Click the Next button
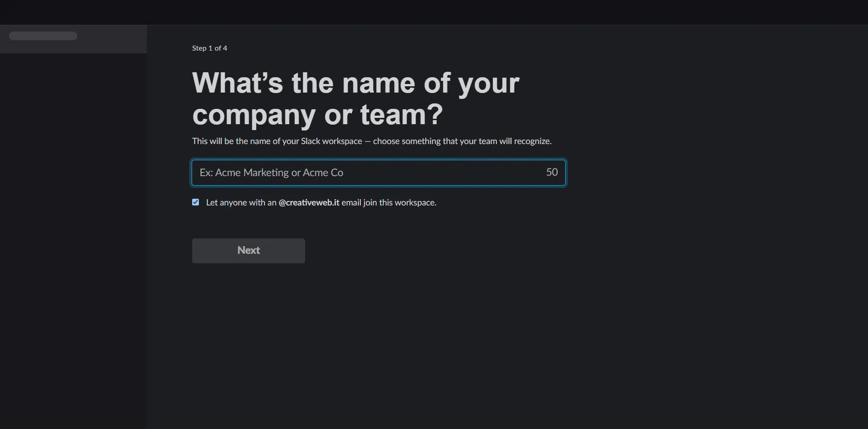 (249, 251)
